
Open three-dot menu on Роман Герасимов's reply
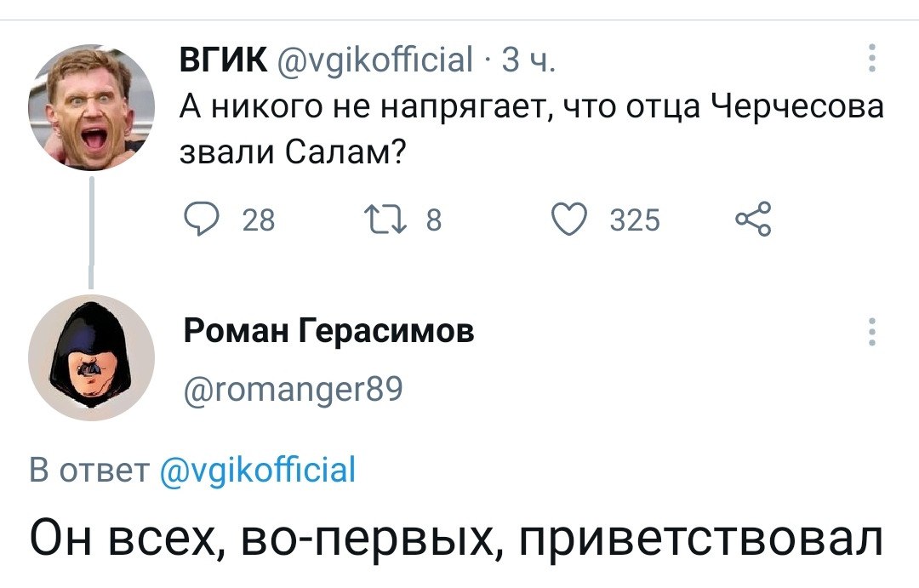(x=870, y=331)
